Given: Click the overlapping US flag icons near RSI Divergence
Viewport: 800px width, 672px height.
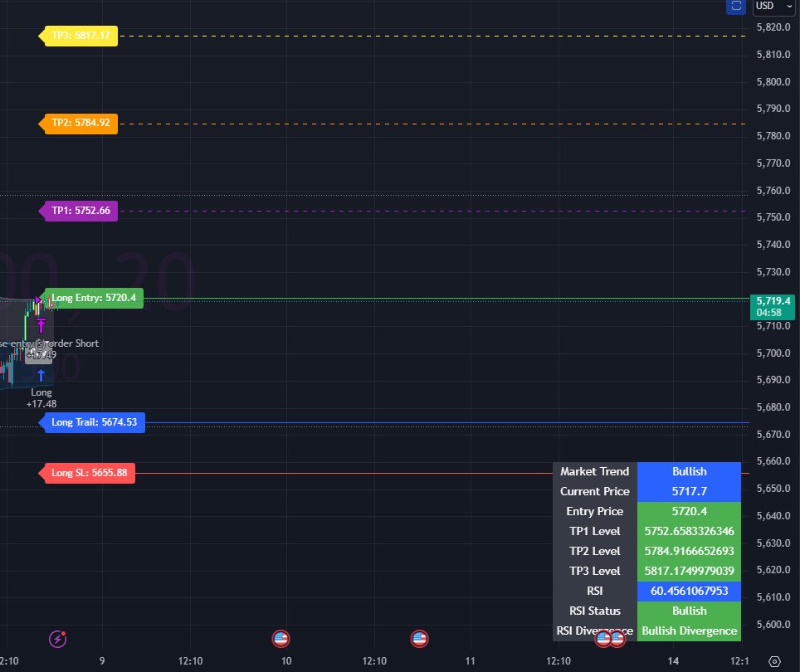Looking at the screenshot, I should (x=612, y=638).
